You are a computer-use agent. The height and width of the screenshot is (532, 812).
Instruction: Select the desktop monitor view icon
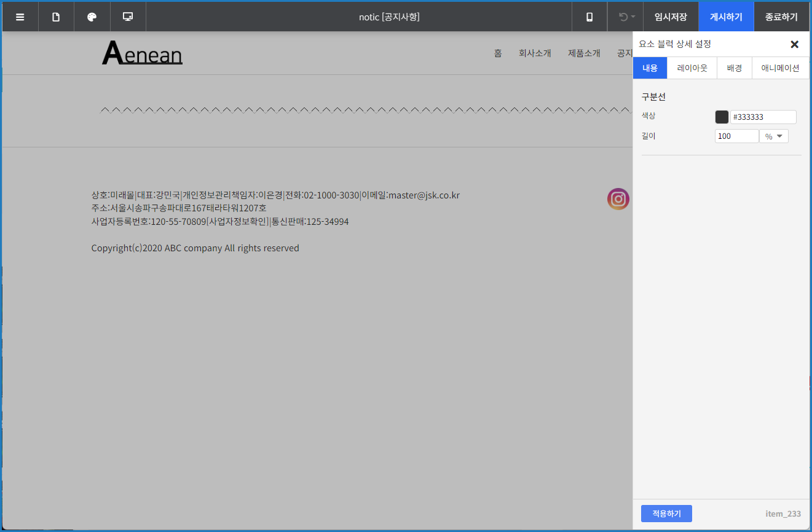(x=128, y=17)
